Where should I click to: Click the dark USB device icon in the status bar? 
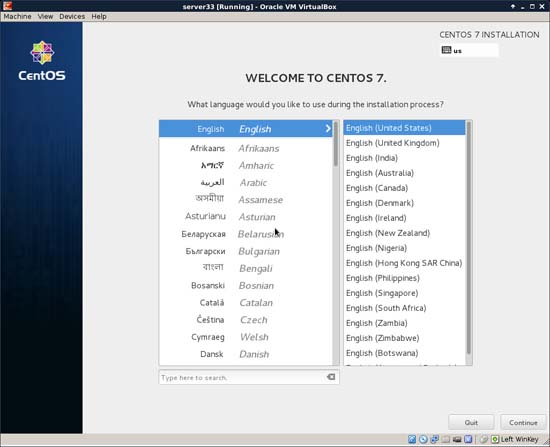point(457,439)
